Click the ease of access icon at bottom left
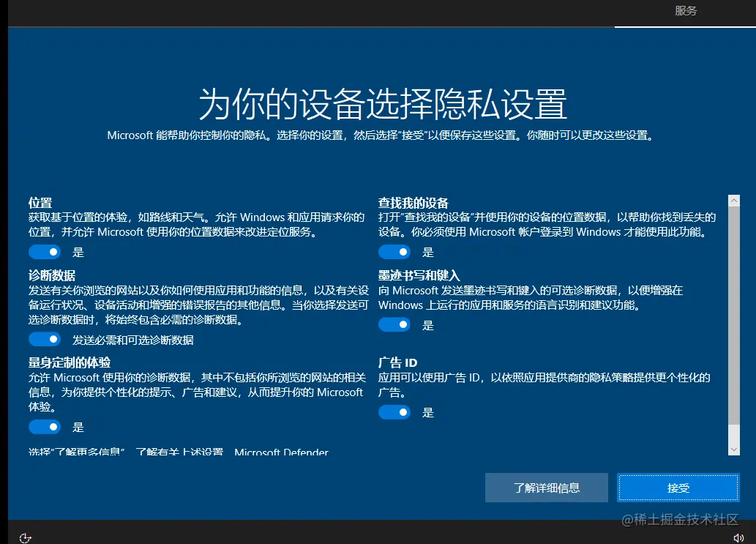This screenshot has width=756, height=544. (25, 537)
